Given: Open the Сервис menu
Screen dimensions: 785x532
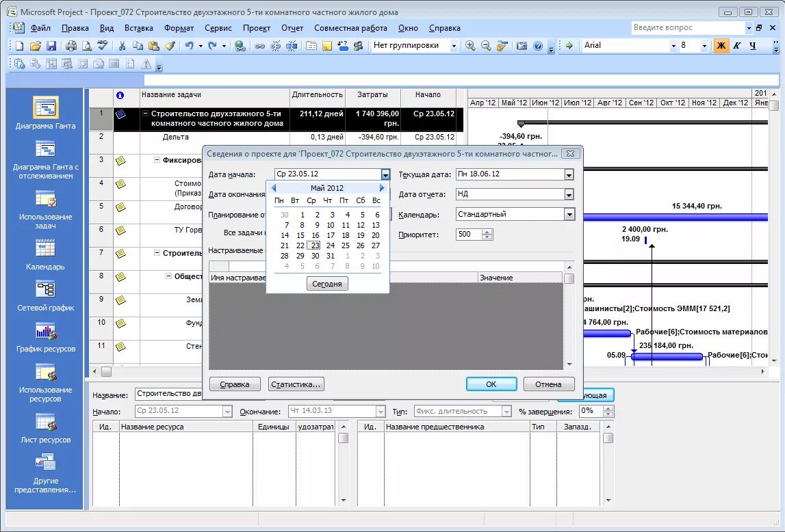Looking at the screenshot, I should pos(218,28).
